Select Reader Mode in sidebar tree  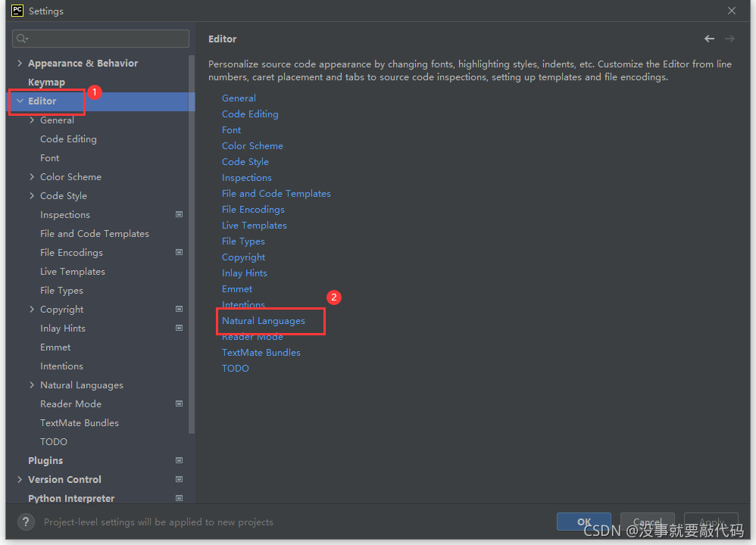point(71,403)
